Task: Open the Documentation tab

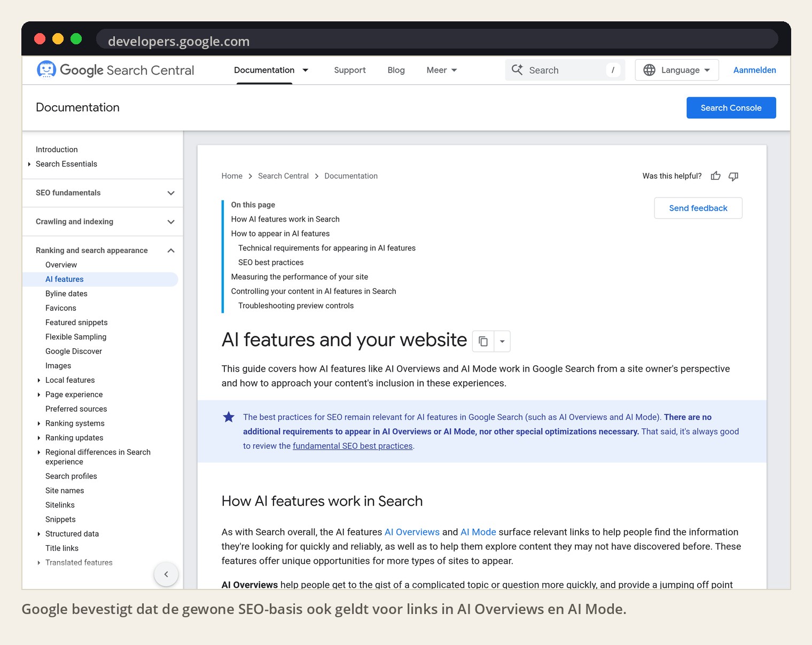Action: [x=264, y=70]
